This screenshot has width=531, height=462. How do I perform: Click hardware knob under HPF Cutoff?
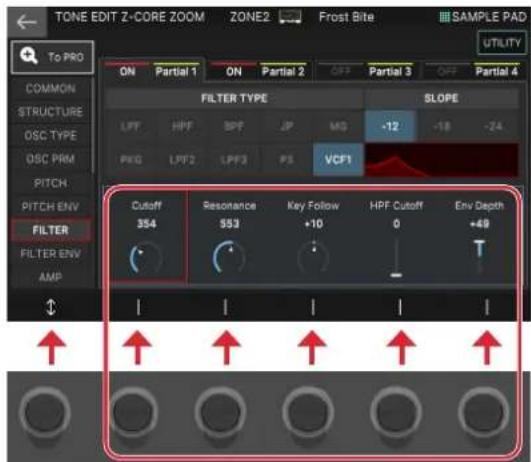[x=396, y=413]
